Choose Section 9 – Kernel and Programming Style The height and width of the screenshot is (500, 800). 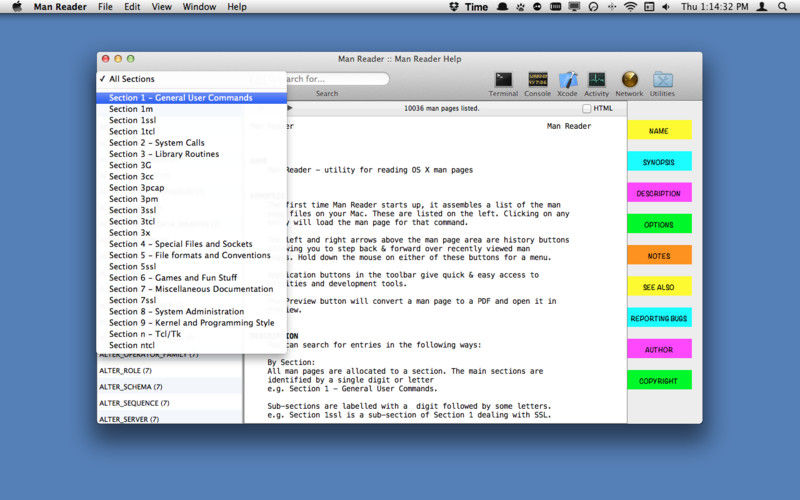(x=191, y=322)
